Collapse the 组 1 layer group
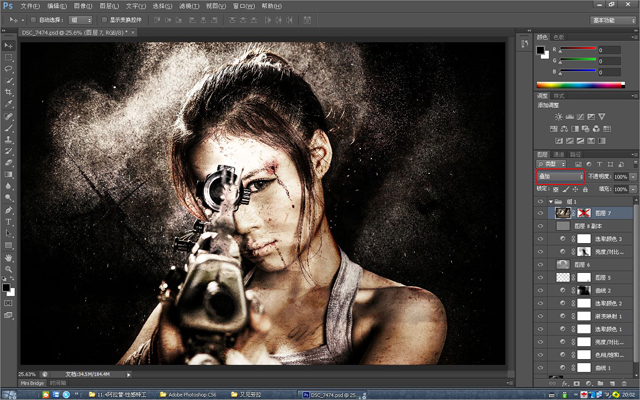The height and width of the screenshot is (400, 640). tap(551, 201)
